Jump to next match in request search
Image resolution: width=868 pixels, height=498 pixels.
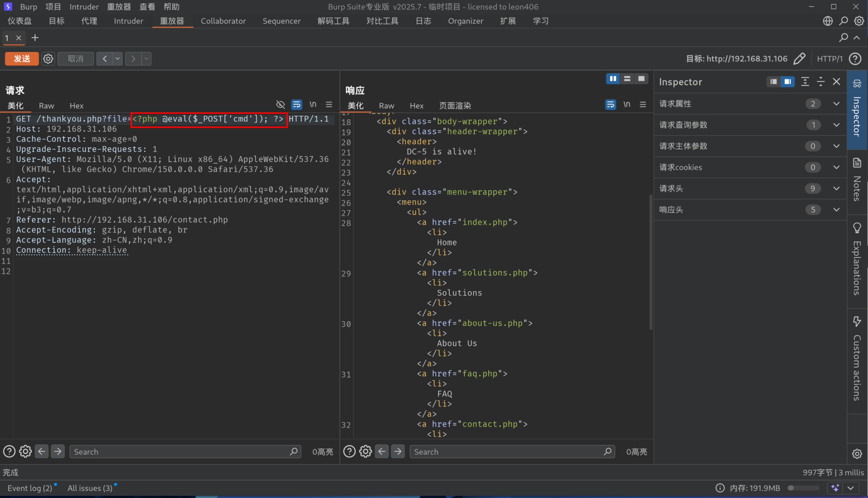tap(58, 452)
